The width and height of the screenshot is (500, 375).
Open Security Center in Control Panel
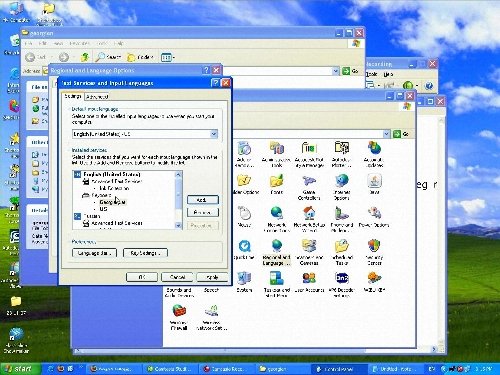pyautogui.click(x=374, y=252)
